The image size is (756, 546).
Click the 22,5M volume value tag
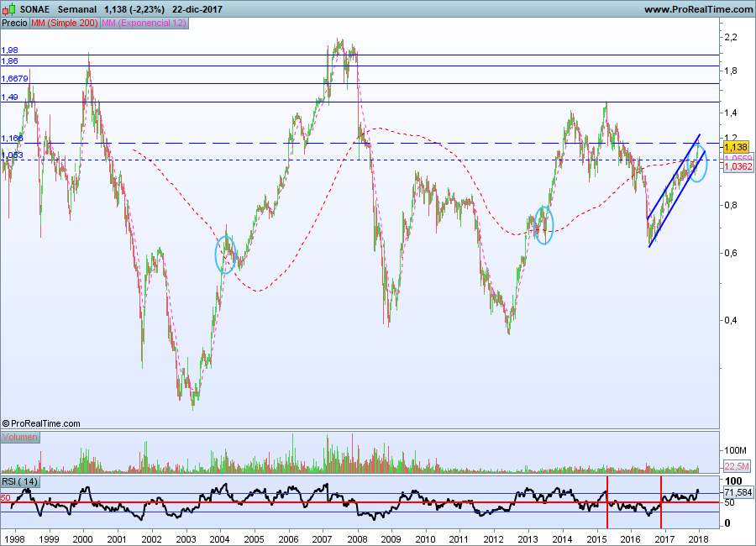737,466
